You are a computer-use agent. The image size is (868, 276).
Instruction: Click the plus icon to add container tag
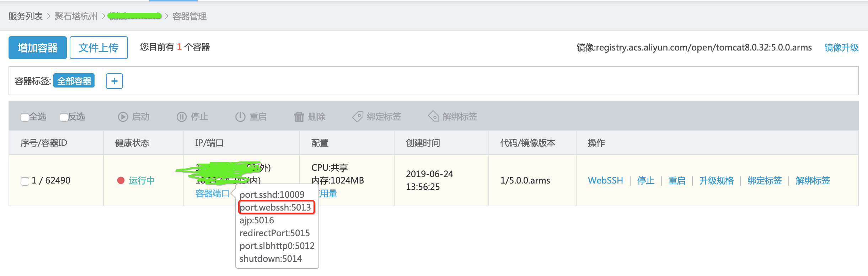click(114, 81)
